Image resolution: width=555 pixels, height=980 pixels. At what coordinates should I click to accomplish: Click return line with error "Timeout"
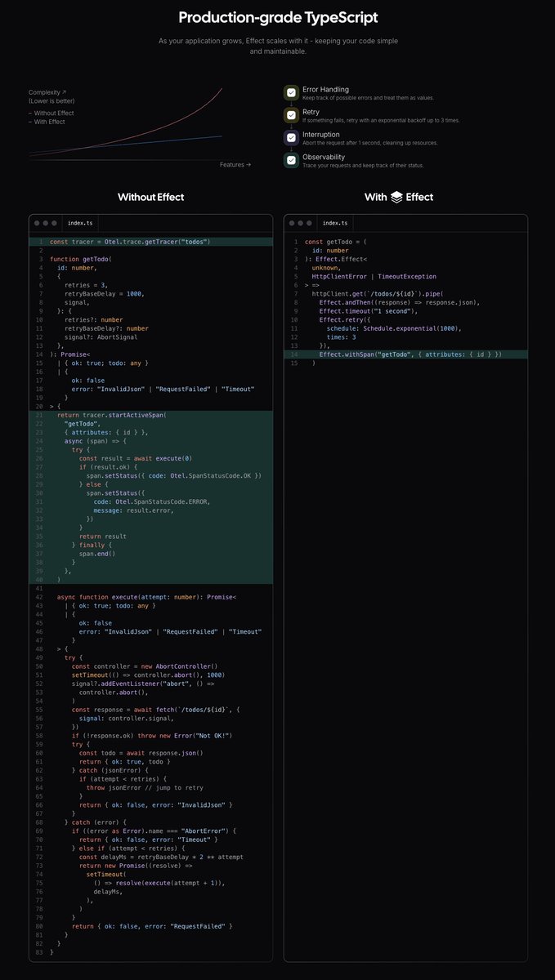click(x=150, y=840)
